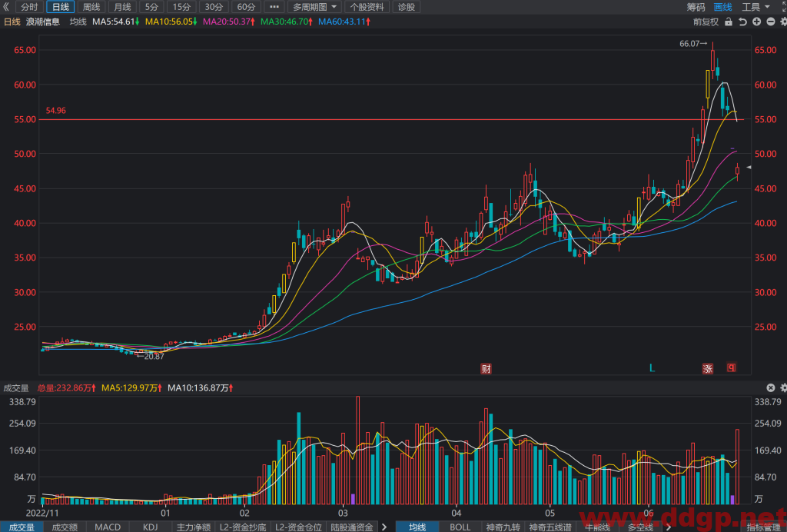The width and height of the screenshot is (787, 532).
Task: Select the 成交额 sub-indicator tab
Action: [65, 527]
